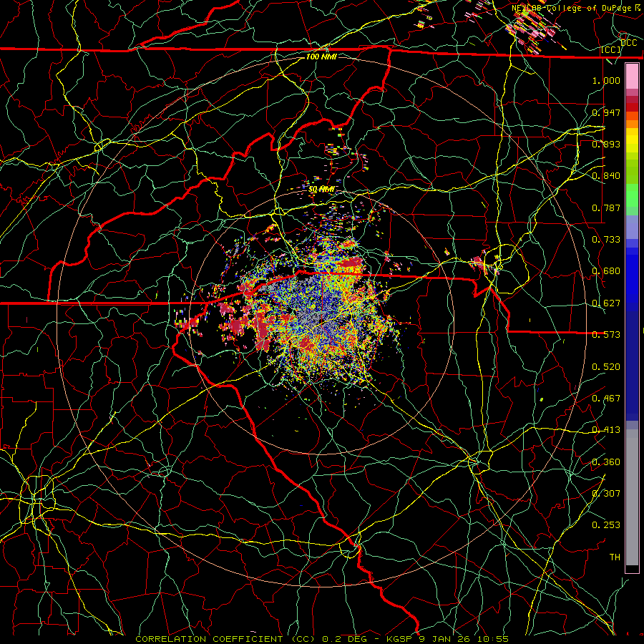Click the "0.307" scale value
This screenshot has width=644, height=644.
pos(606,493)
